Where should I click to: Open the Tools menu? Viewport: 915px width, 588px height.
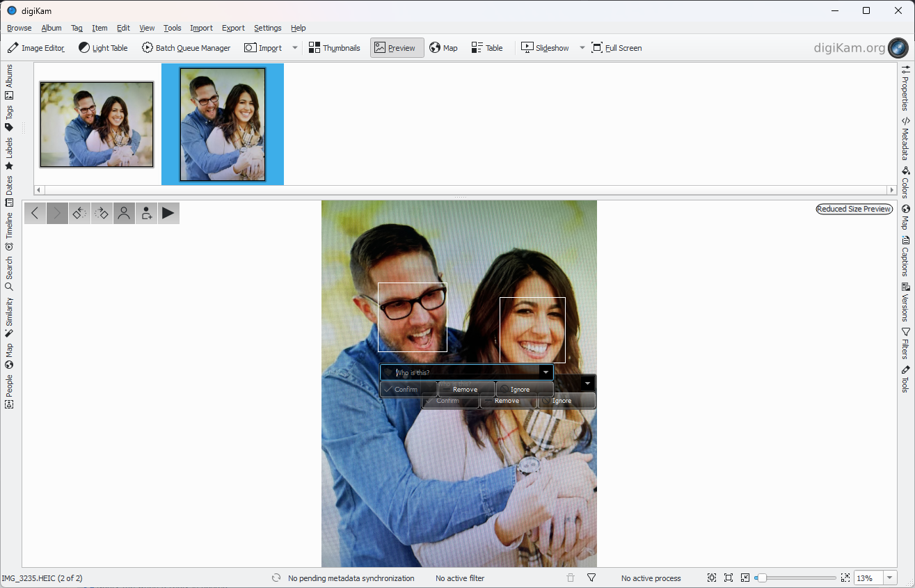click(x=172, y=28)
